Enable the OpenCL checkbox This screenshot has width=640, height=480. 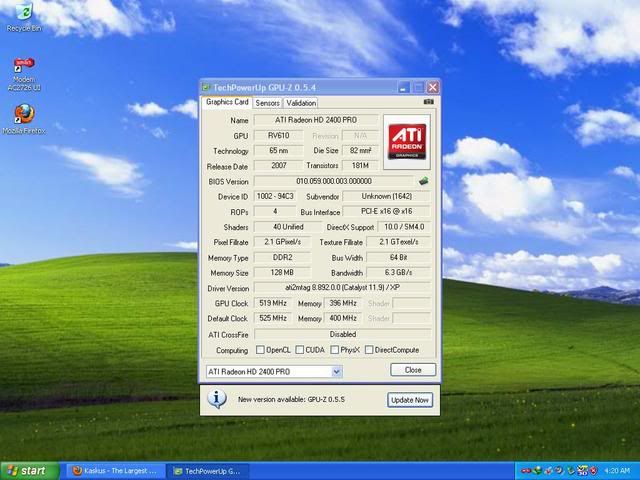tap(260, 350)
